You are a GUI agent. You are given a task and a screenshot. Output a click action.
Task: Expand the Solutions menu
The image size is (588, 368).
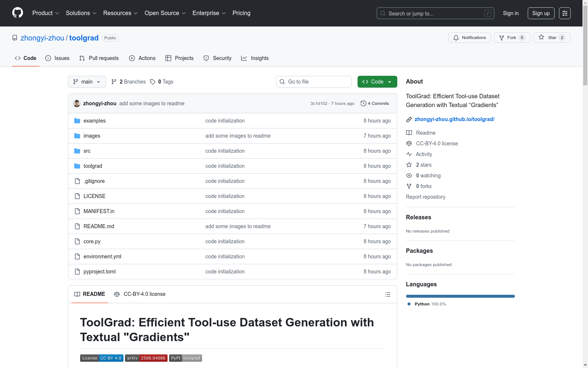pyautogui.click(x=81, y=13)
